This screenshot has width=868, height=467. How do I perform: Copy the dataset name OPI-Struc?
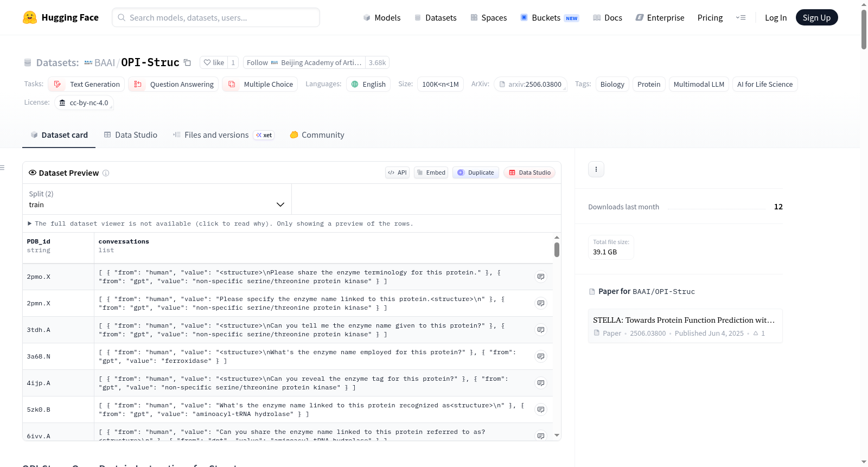point(187,62)
